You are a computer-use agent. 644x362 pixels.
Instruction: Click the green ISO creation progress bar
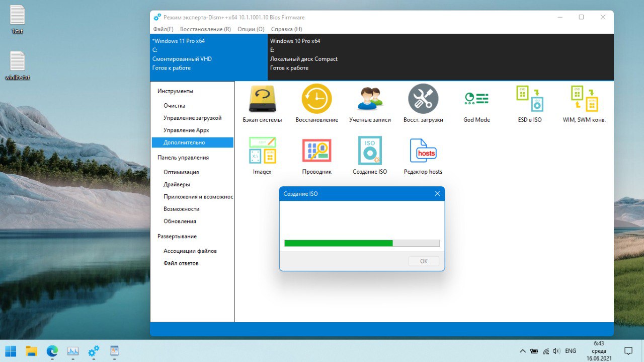click(362, 243)
